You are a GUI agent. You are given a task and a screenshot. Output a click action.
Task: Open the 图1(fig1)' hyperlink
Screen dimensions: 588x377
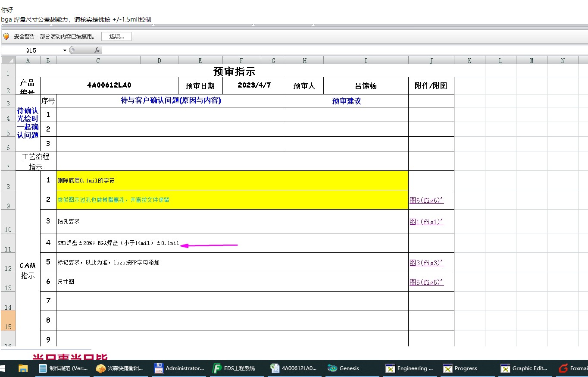click(x=426, y=222)
